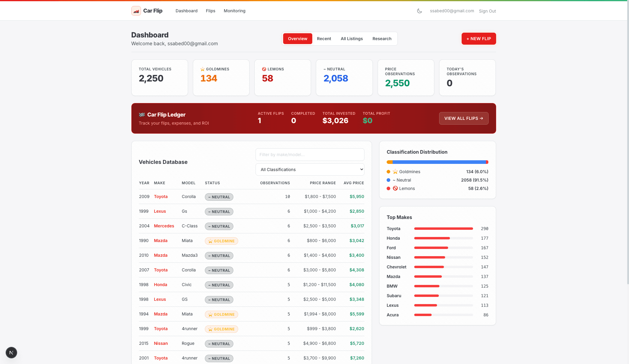The height and width of the screenshot is (364, 629).
Task: Open the Monitoring menu item
Action: click(234, 11)
